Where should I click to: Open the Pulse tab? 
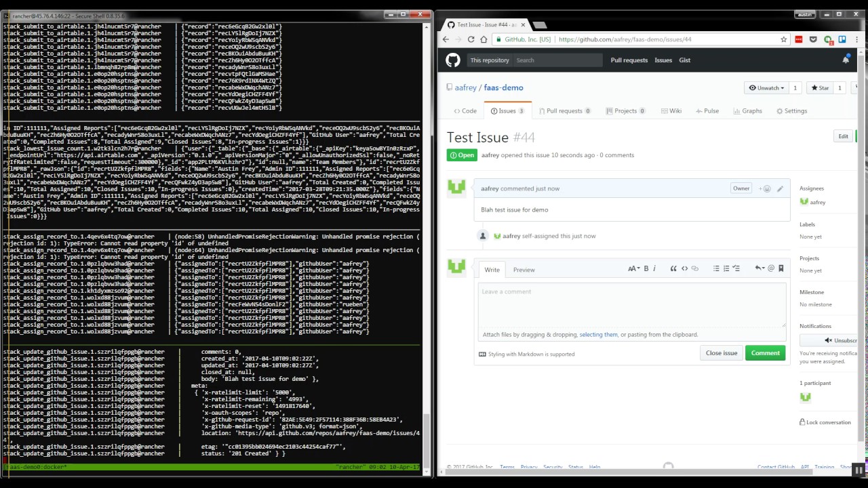click(x=706, y=111)
